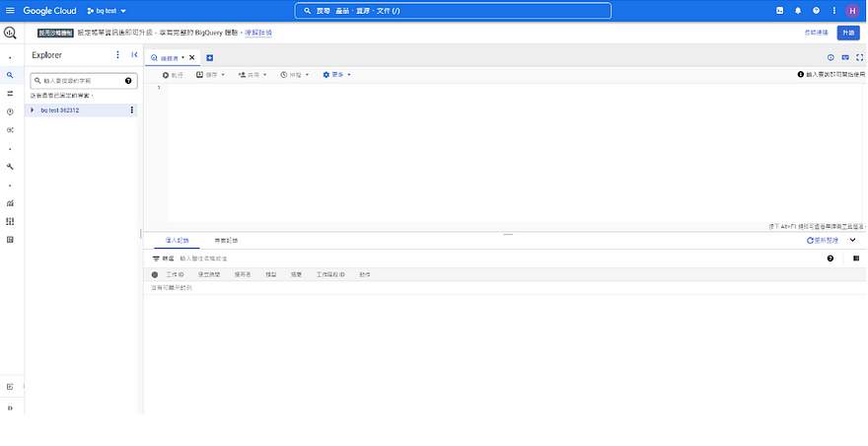Run the query with the play button
The image size is (868, 446).
pos(173,75)
